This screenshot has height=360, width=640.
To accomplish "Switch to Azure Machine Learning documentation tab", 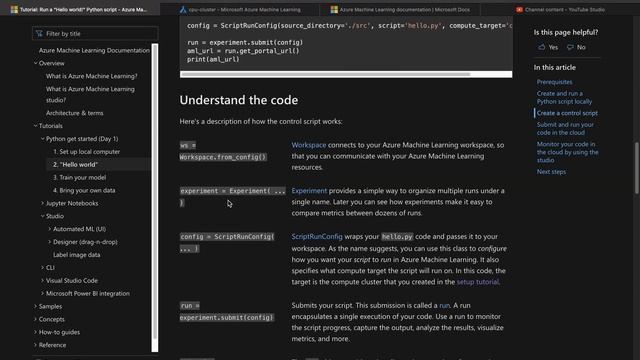I will click(x=400, y=9).
